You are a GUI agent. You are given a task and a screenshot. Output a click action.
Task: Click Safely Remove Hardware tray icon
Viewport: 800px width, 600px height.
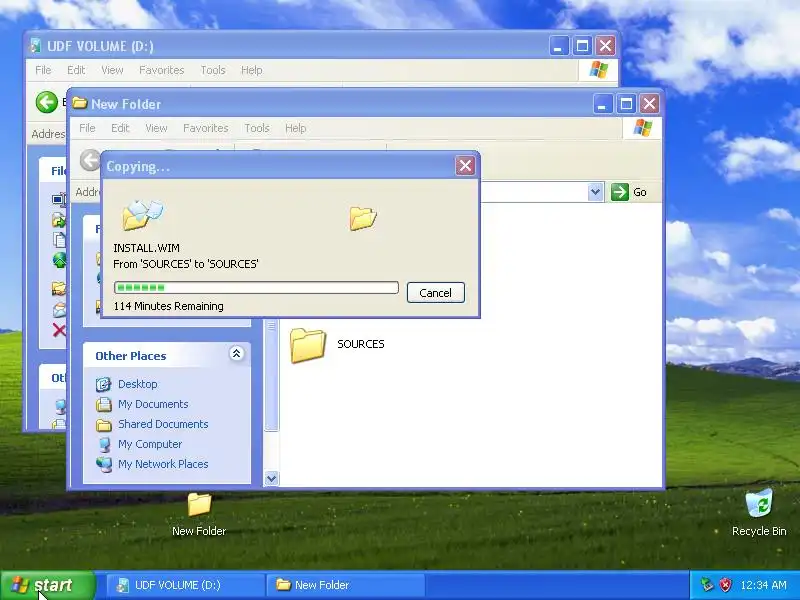pyautogui.click(x=707, y=585)
